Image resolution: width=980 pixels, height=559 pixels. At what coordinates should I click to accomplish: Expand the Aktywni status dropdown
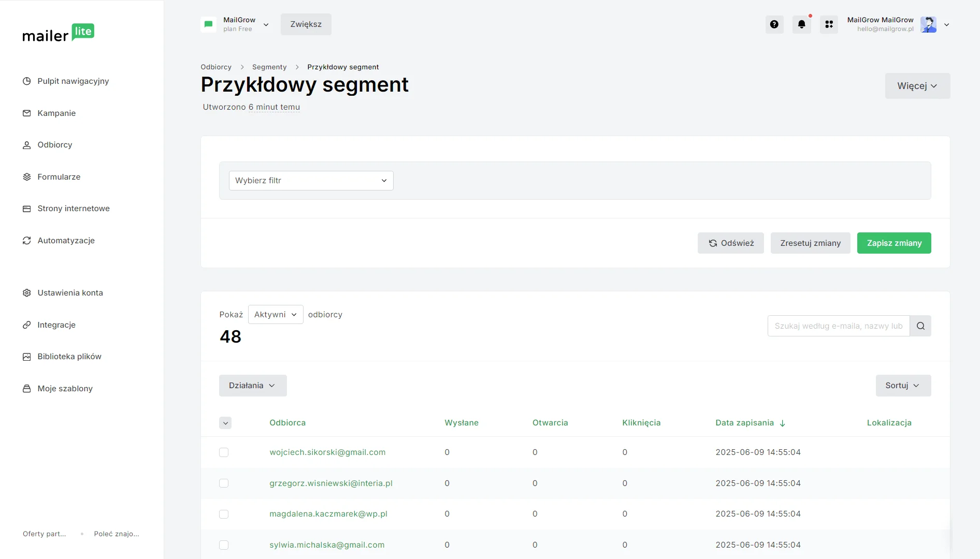click(276, 315)
